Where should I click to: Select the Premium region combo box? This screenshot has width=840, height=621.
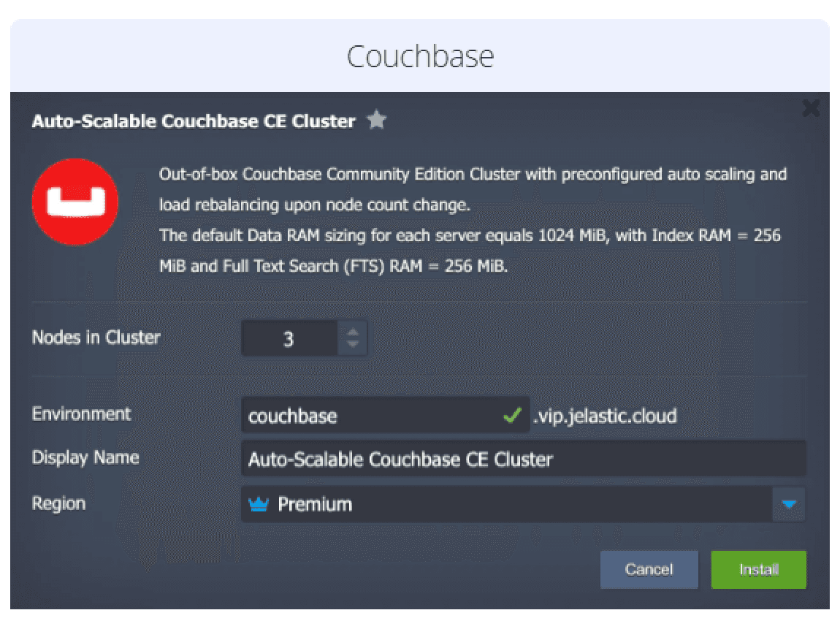click(x=511, y=504)
